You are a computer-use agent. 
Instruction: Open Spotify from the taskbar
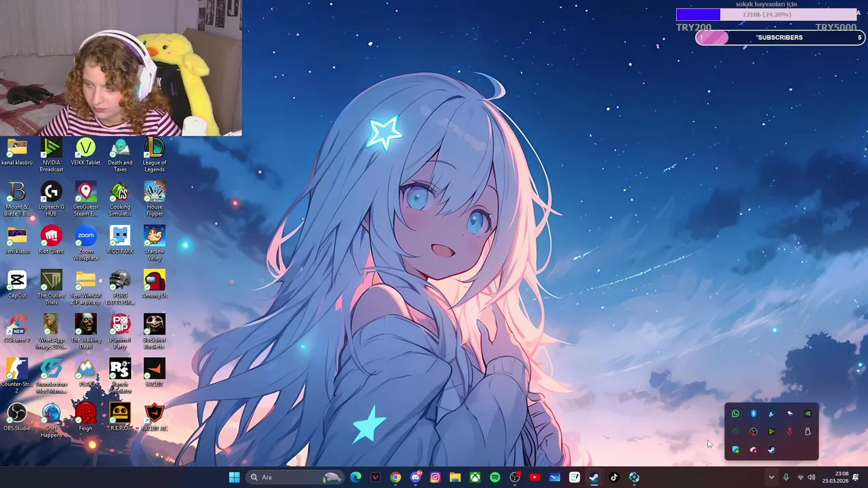coord(495,477)
